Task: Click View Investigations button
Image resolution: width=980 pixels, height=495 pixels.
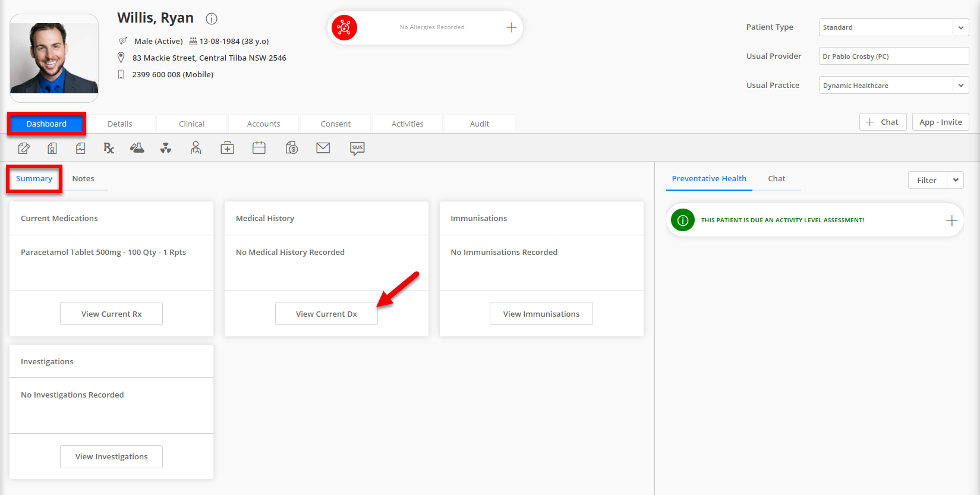Action: 111,456
